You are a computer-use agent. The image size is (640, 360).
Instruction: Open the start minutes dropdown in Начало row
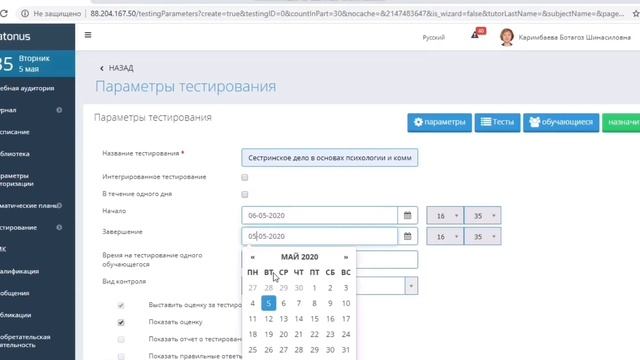point(482,216)
